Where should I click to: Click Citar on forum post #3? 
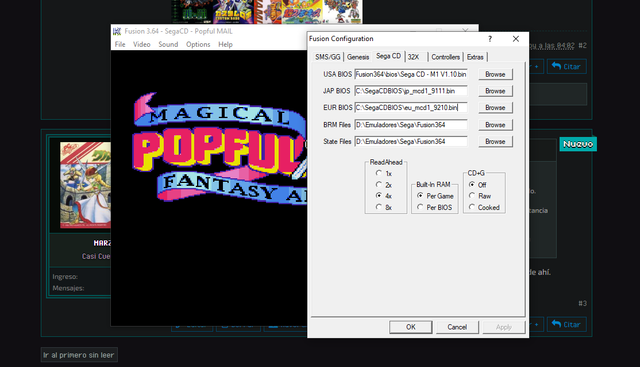pyautogui.click(x=567, y=324)
